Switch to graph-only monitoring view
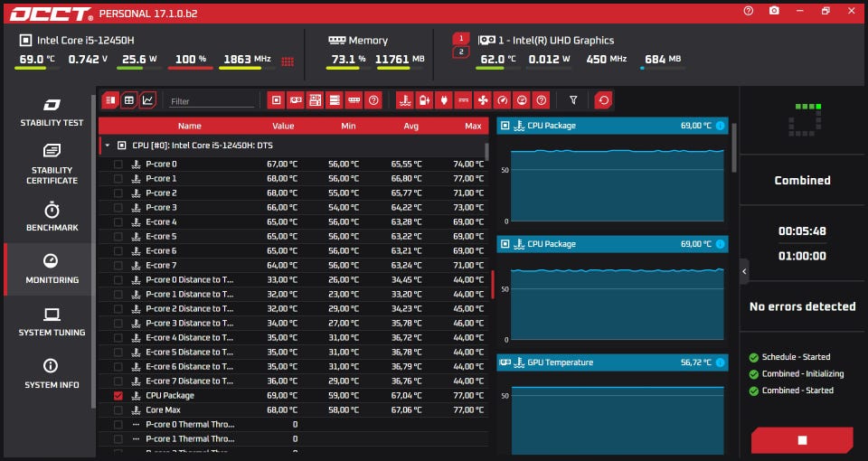The image size is (868, 461). [x=147, y=100]
